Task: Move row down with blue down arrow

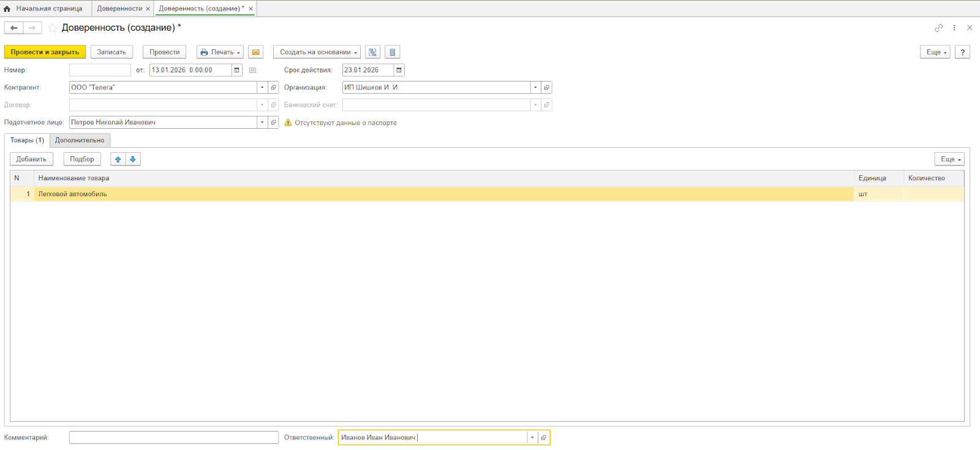Action: 133,159
